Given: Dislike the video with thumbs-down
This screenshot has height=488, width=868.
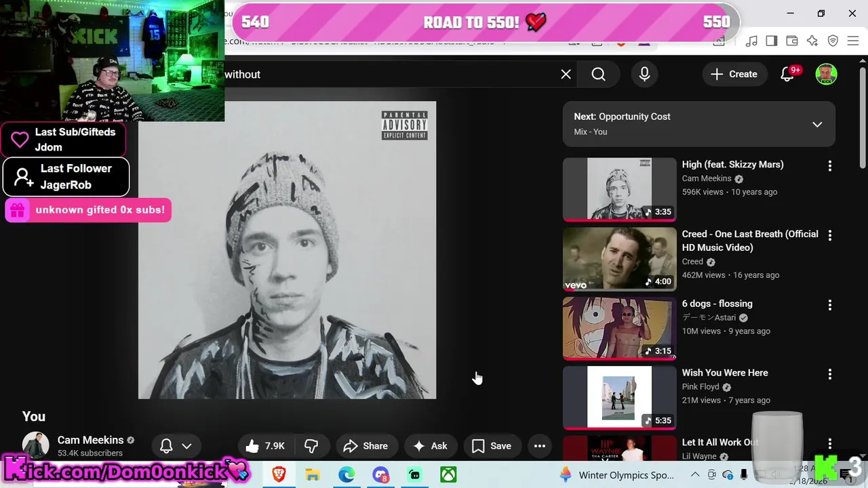Looking at the screenshot, I should (x=311, y=446).
